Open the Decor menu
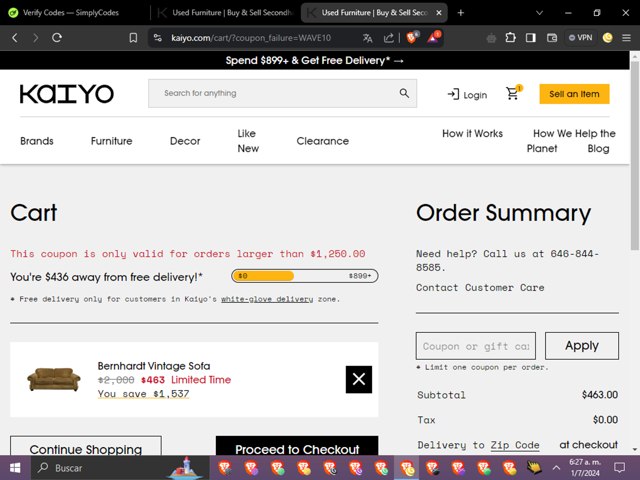The height and width of the screenshot is (480, 640). tap(185, 141)
